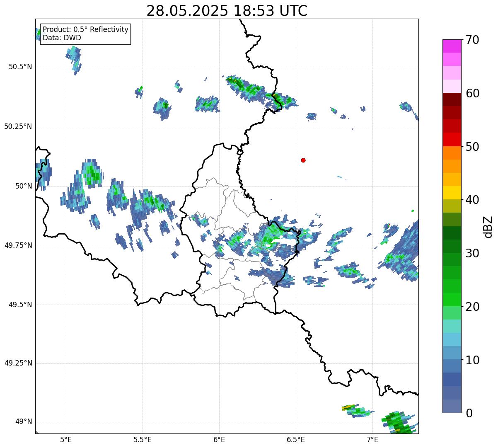
Task: Click the Data: DWD label
Action: (62, 38)
